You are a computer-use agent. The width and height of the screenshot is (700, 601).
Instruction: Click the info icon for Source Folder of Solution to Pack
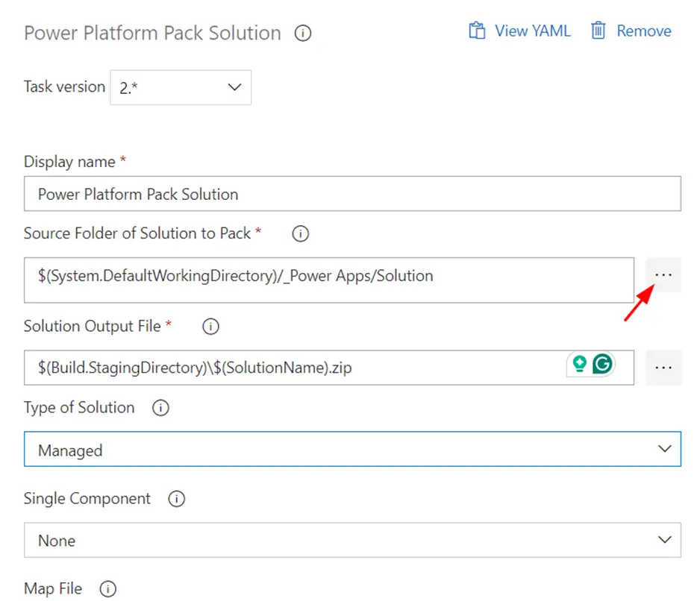pos(301,233)
